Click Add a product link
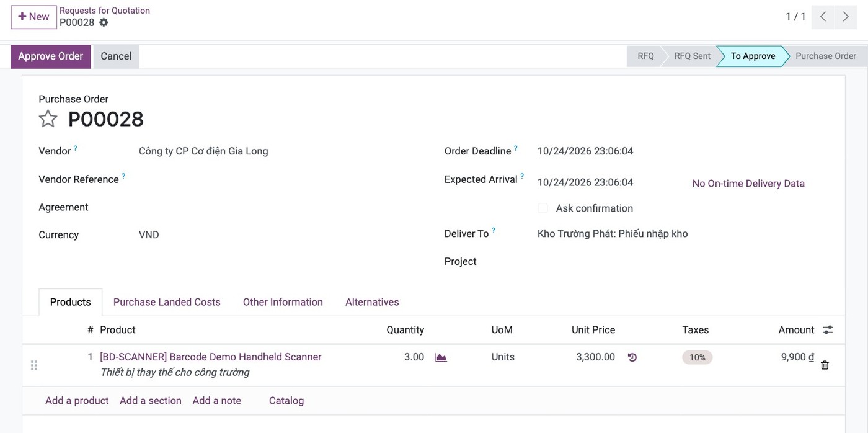Viewport: 868px width, 433px height. coord(77,401)
